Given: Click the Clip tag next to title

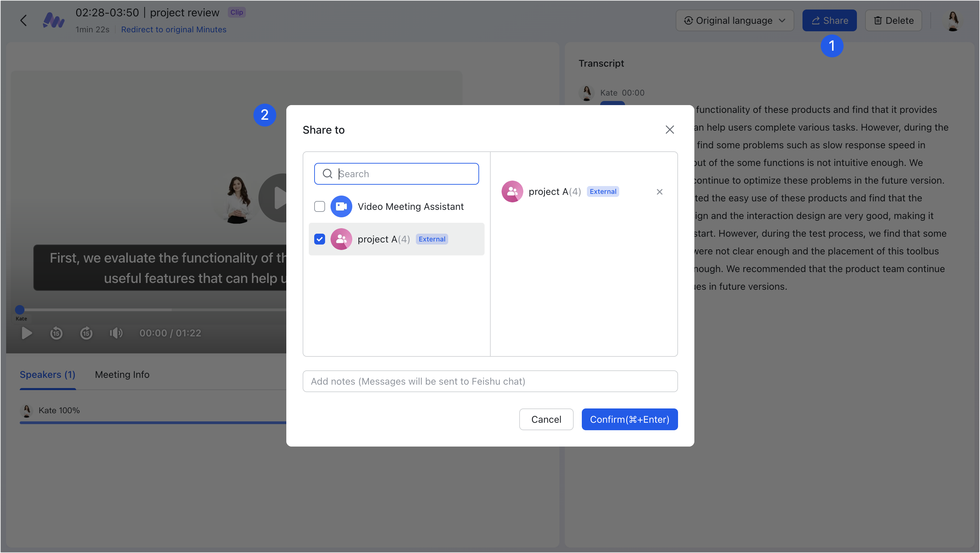Looking at the screenshot, I should 237,12.
